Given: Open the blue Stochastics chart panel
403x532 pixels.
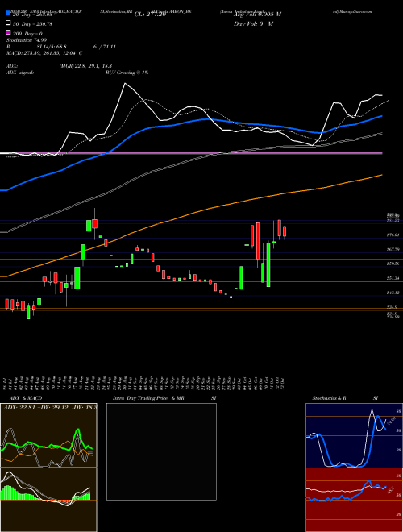Looking at the screenshot, I should 354,435.
